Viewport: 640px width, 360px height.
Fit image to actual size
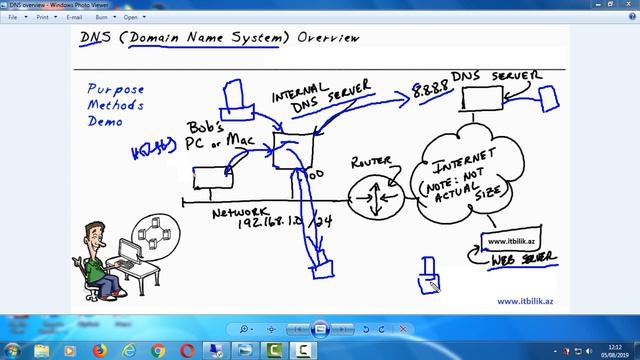click(x=271, y=329)
